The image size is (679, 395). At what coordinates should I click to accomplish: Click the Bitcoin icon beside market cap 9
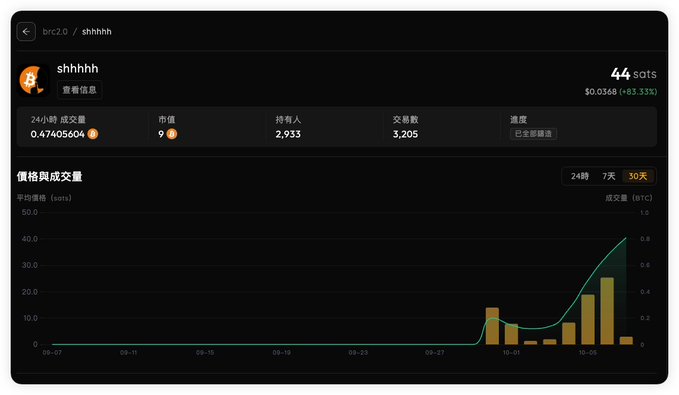pyautogui.click(x=171, y=134)
